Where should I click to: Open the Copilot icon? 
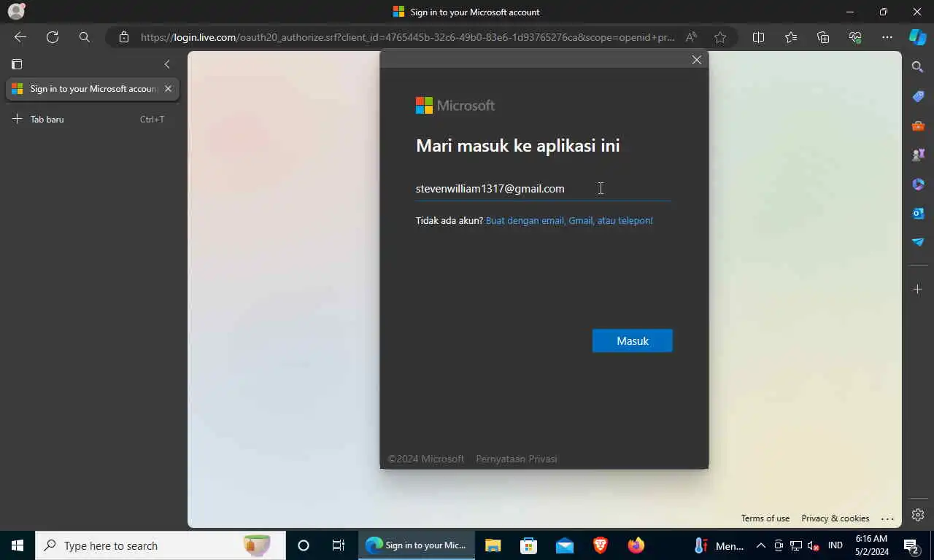tap(918, 37)
